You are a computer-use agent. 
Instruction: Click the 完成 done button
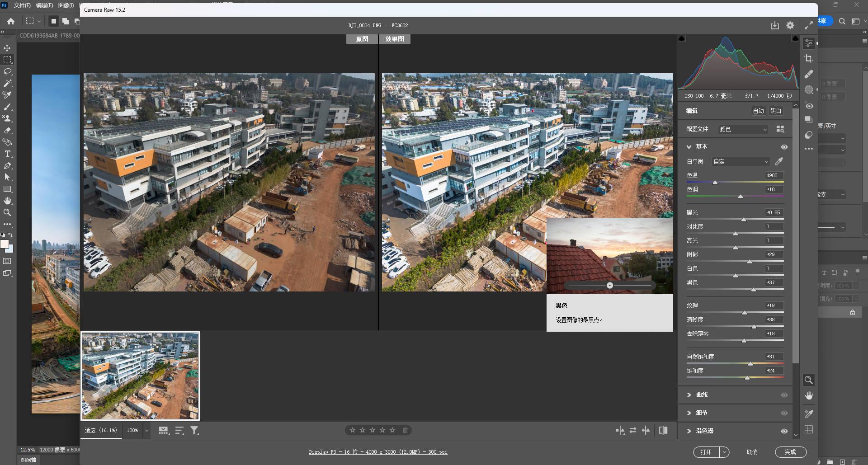tap(790, 452)
